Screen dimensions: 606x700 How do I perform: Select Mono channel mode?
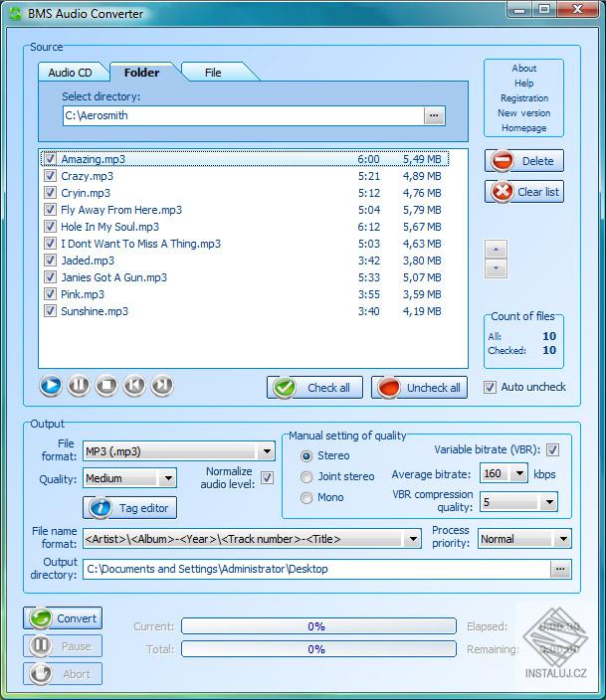click(306, 497)
